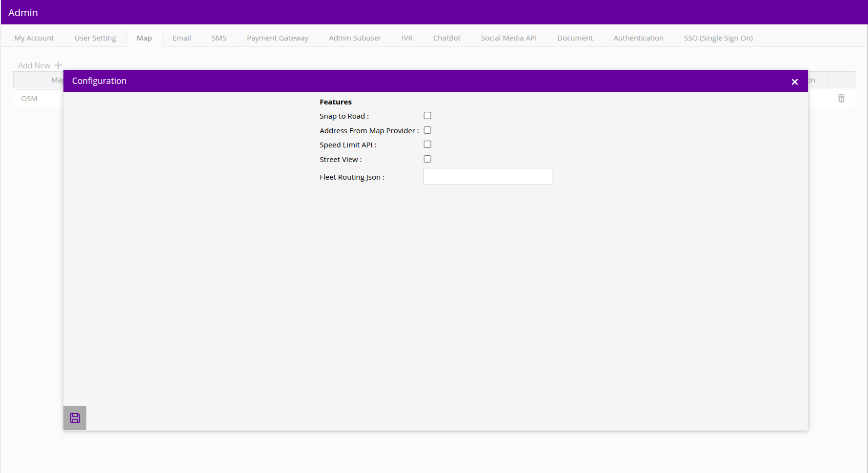Switch to Admin Subuser tab
868x473 pixels.
point(355,38)
